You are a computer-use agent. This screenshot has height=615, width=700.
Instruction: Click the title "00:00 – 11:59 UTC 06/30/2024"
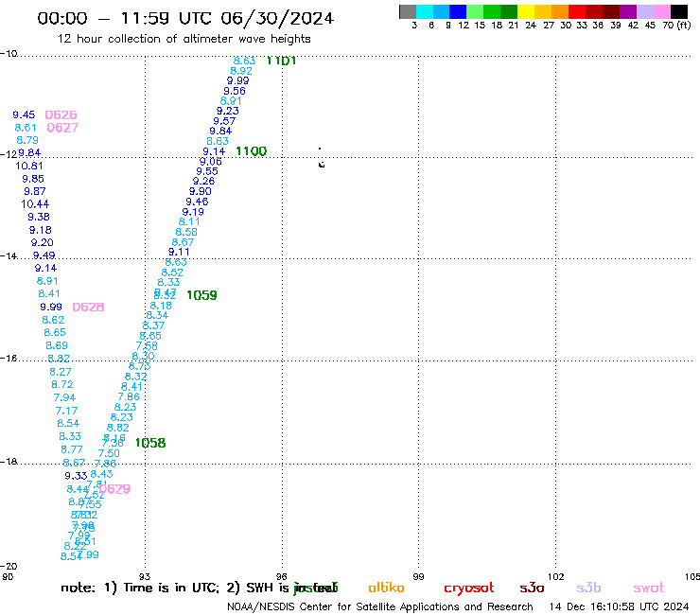tap(185, 18)
